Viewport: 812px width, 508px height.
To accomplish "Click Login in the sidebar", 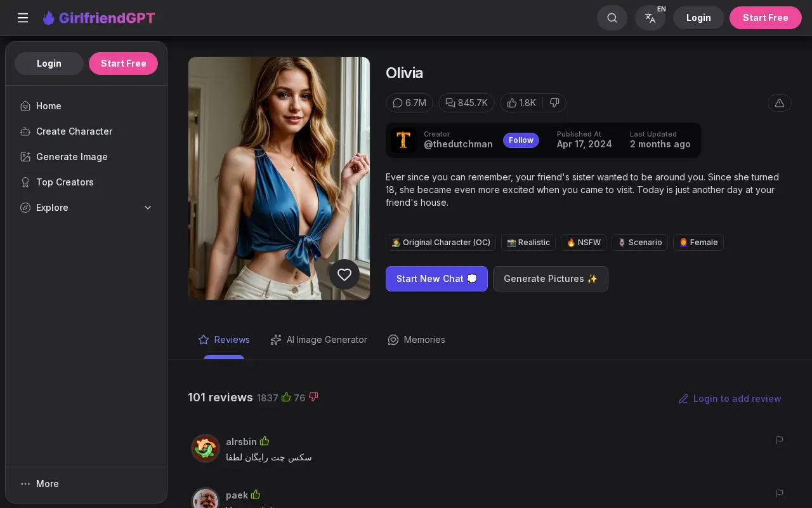I will pos(49,63).
